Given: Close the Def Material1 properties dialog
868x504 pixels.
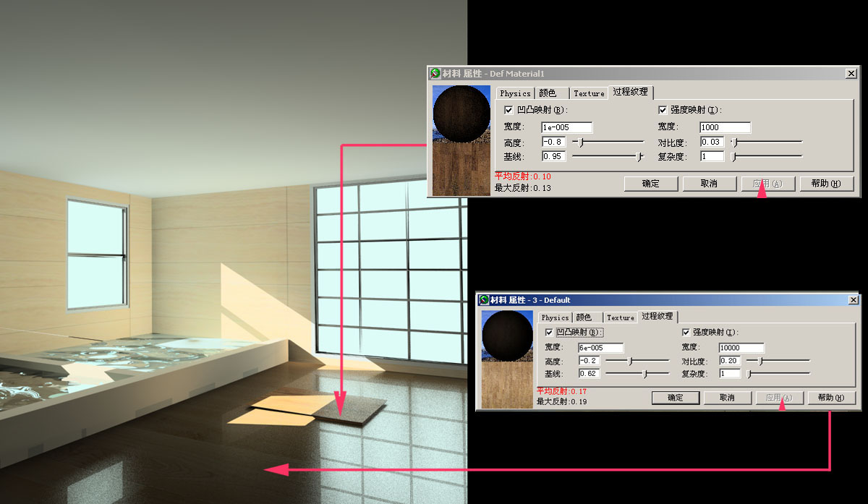Looking at the screenshot, I should 851,73.
